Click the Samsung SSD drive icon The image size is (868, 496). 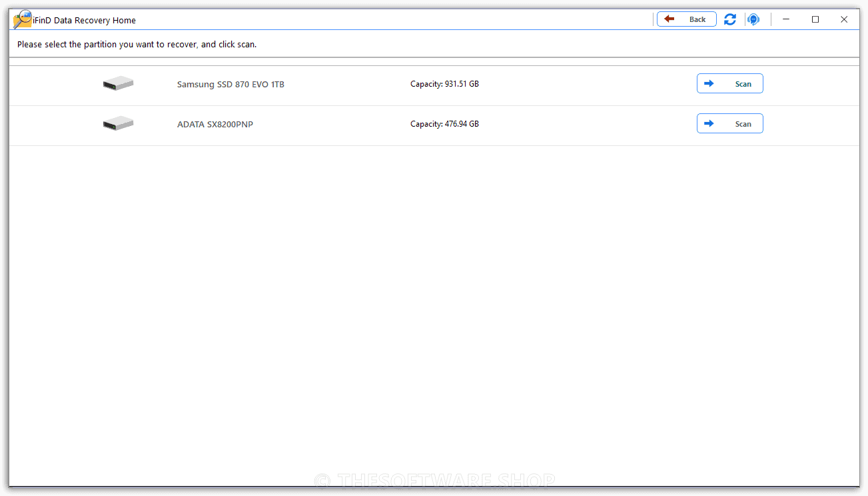118,83
